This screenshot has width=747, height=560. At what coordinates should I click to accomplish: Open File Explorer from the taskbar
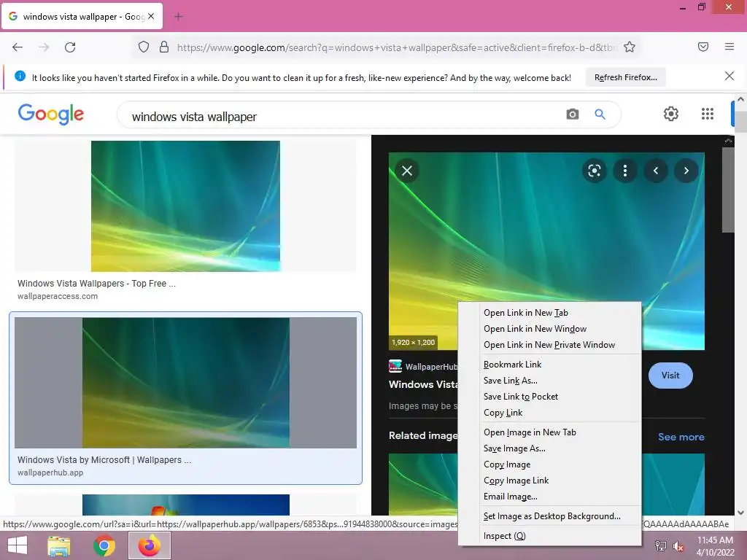point(59,545)
